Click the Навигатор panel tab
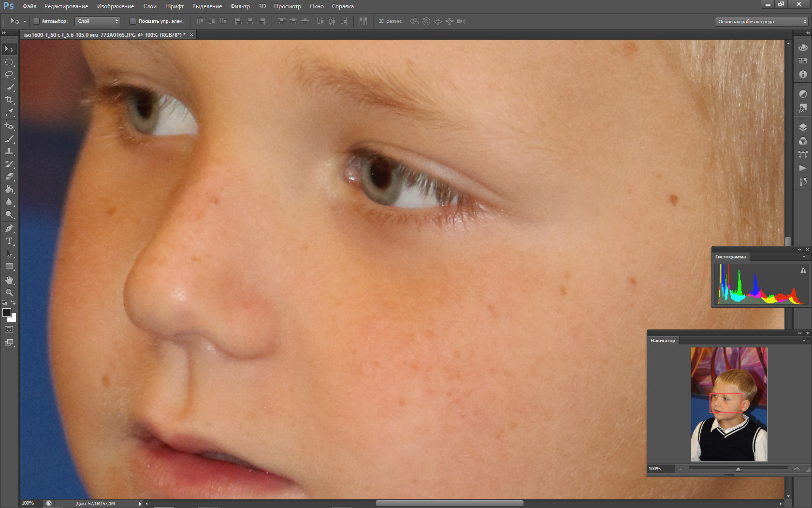 click(663, 341)
